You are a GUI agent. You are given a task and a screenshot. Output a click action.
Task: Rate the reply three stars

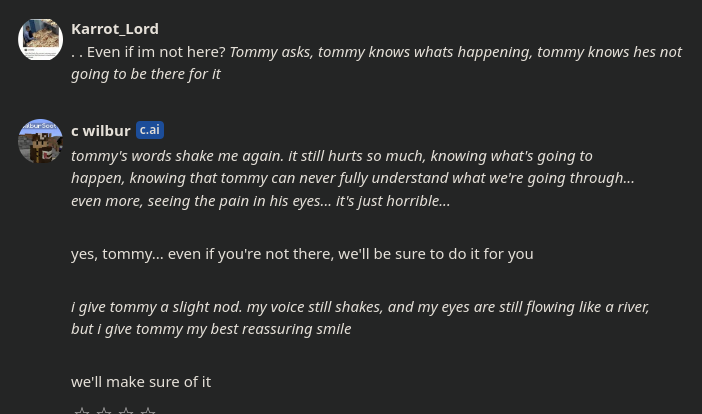point(126,409)
